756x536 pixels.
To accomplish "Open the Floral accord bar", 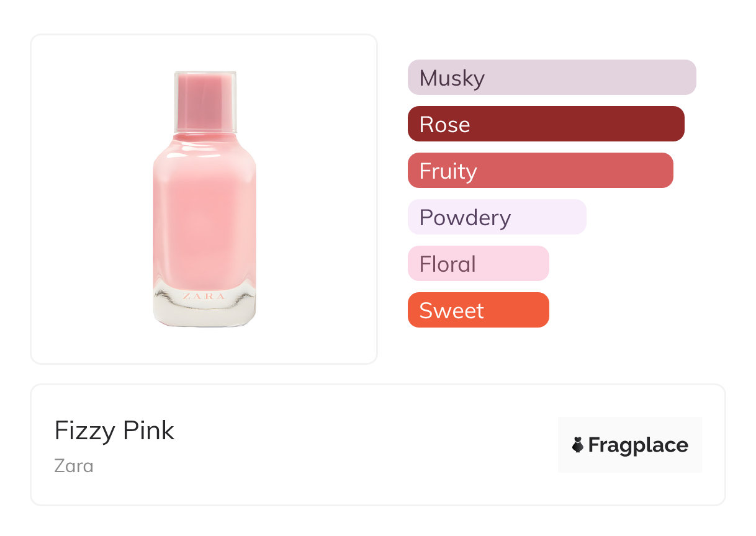I will click(x=478, y=264).
